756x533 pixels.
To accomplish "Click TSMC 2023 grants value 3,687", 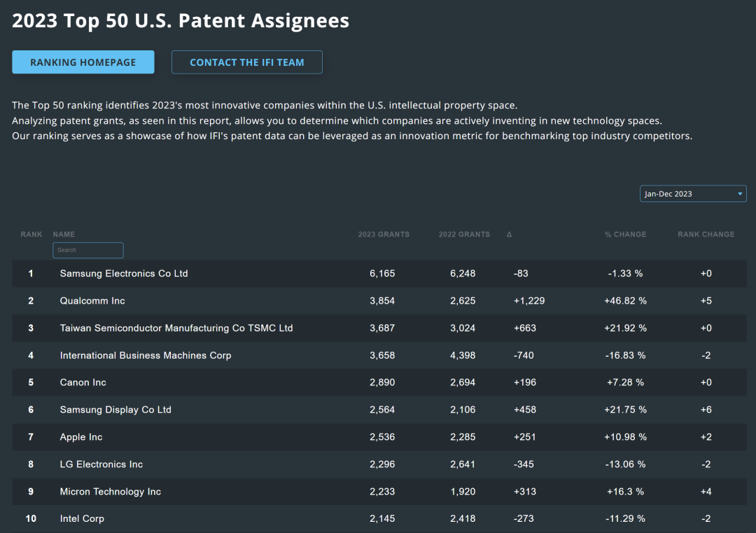I will (382, 328).
